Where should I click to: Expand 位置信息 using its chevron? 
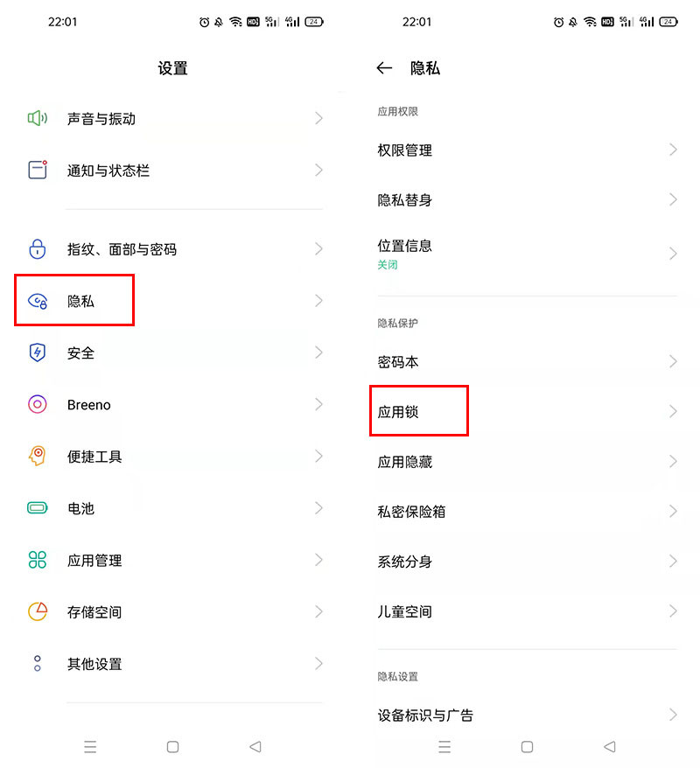[x=673, y=253]
